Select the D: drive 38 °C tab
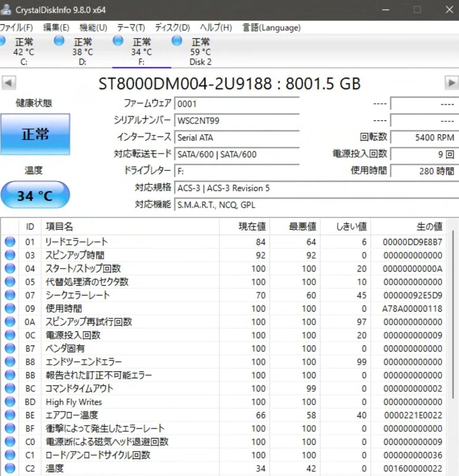This screenshot has height=476, width=459. point(82,51)
